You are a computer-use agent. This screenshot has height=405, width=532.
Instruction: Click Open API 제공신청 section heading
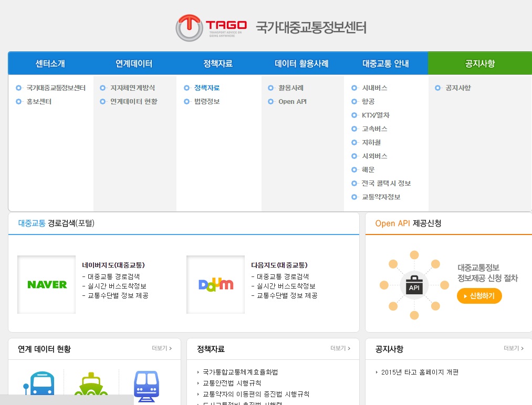point(408,223)
